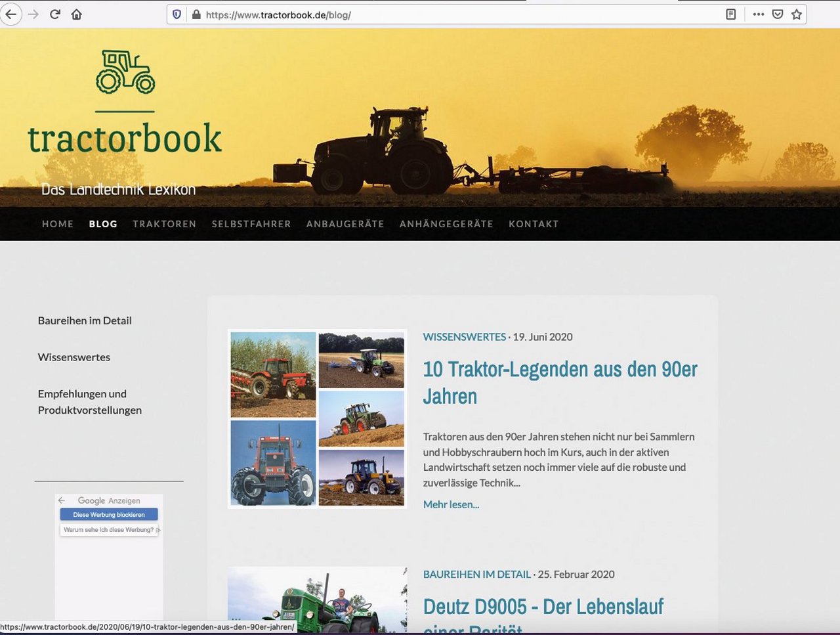Block the ad with Diese Werbung blockieren
840x635 pixels.
pyautogui.click(x=108, y=514)
